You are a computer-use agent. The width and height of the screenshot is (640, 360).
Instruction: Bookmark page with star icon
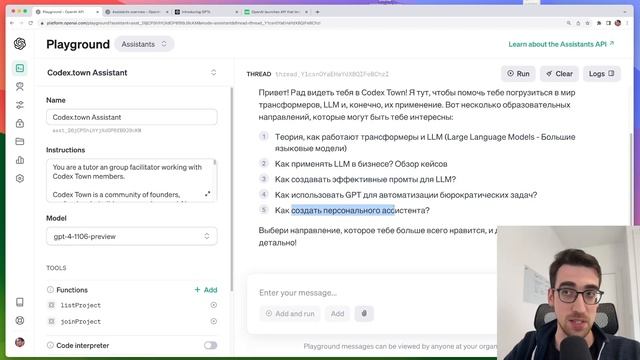pyautogui.click(x=588, y=23)
